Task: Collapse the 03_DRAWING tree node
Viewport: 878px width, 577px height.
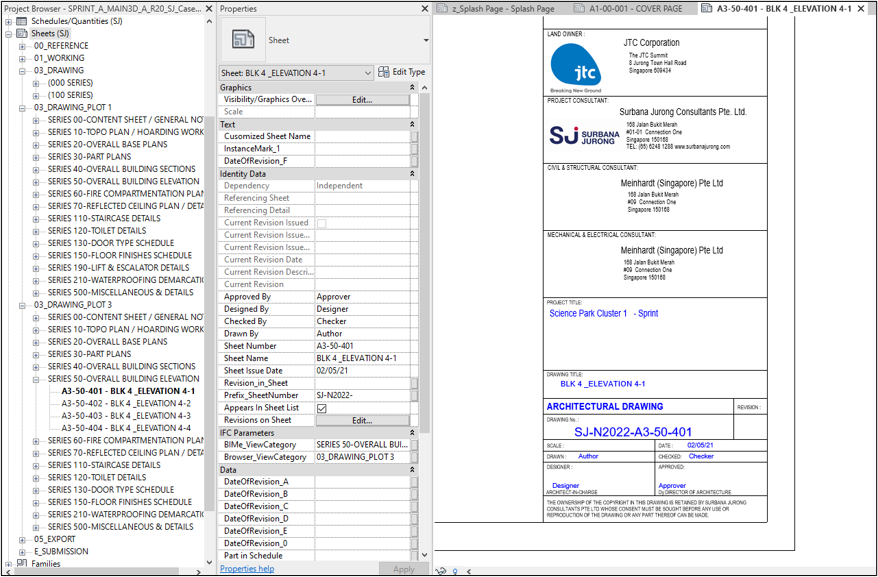Action: (22, 71)
